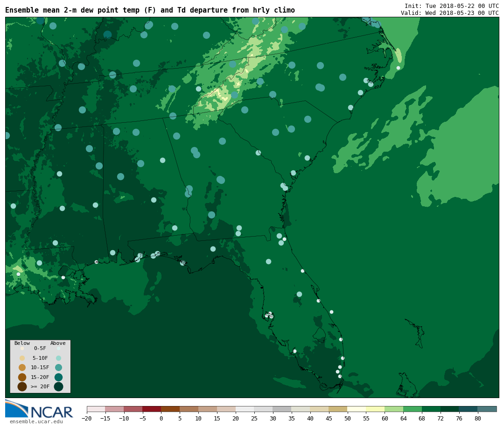Image resolution: width=504 pixels, height=427 pixels.
Task: Click the Above 10-15F teal legend circle
Action: pyautogui.click(x=58, y=368)
